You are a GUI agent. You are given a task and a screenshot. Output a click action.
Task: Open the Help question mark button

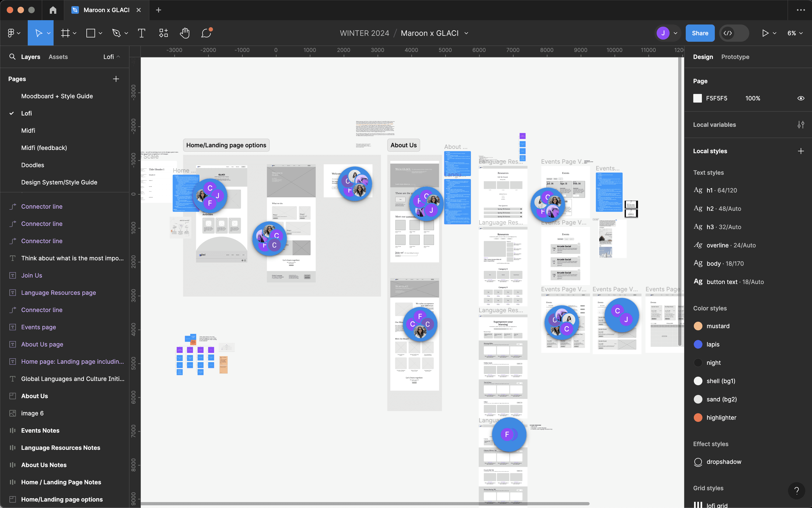pyautogui.click(x=796, y=491)
